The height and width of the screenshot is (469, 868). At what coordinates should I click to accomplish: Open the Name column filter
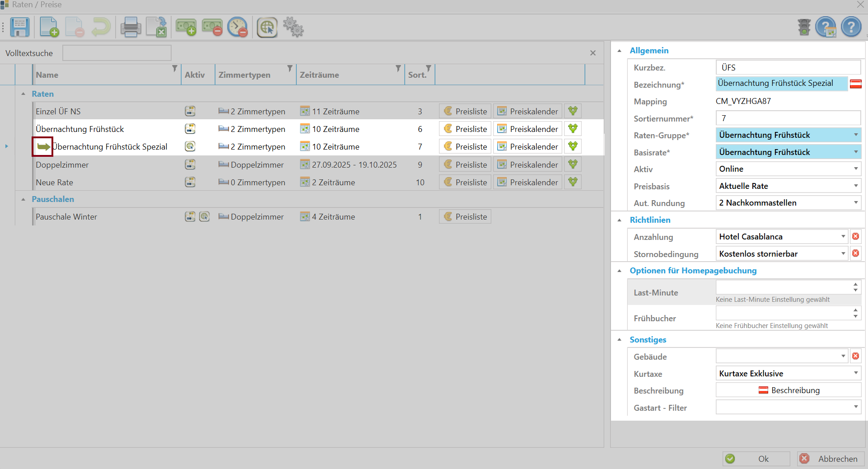(175, 69)
